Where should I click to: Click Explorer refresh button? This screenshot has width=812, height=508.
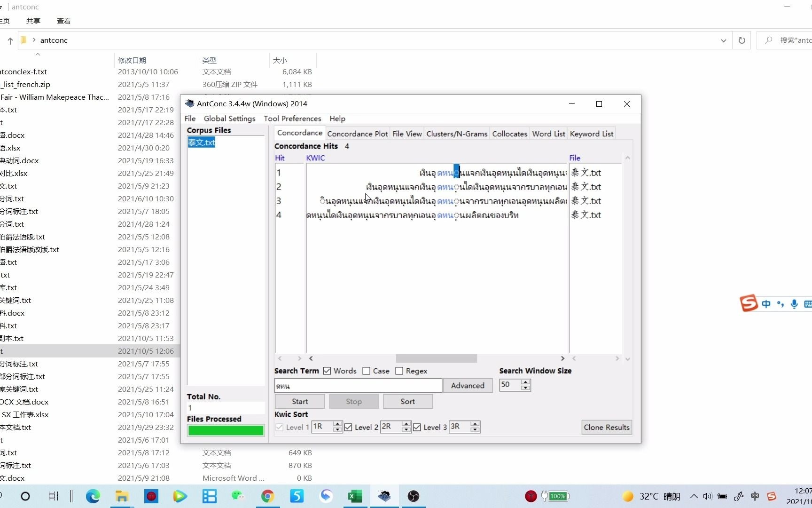click(x=742, y=40)
